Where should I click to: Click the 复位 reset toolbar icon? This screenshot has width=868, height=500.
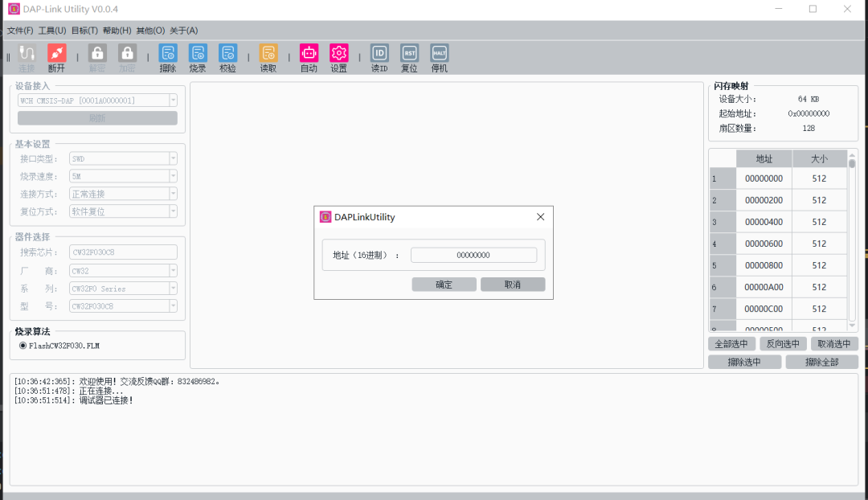click(408, 55)
